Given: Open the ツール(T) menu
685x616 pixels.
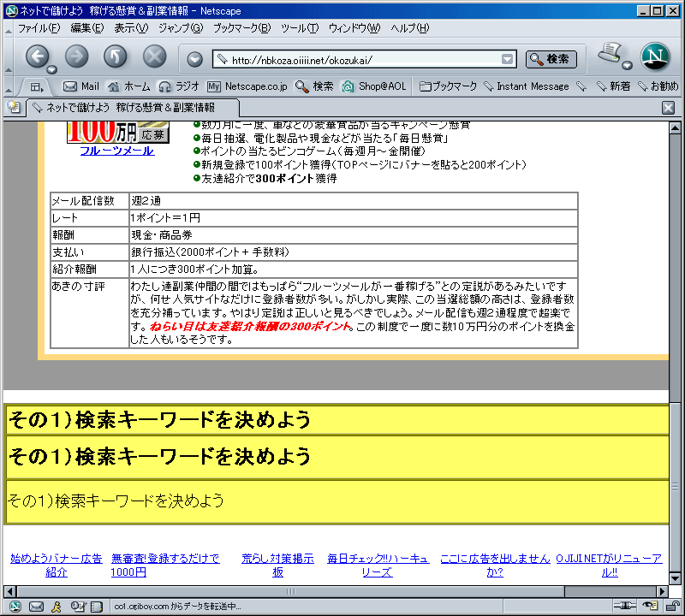Looking at the screenshot, I should (300, 28).
